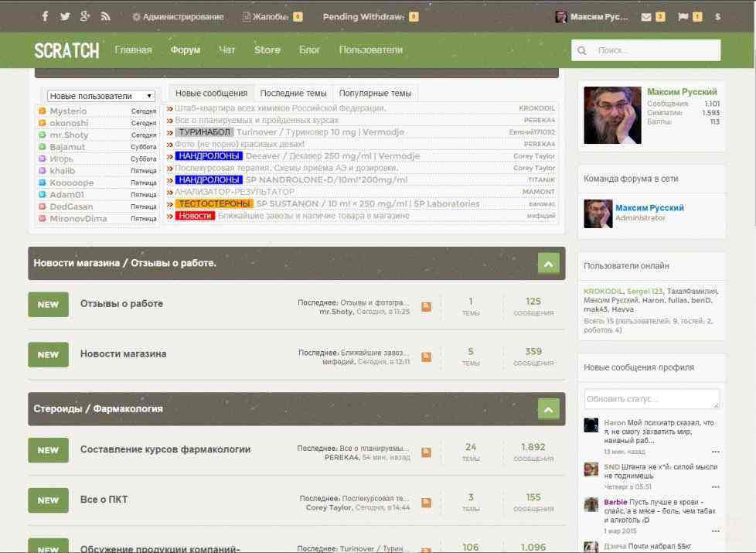
Task: Go to the Чат navigation item
Action: point(226,50)
